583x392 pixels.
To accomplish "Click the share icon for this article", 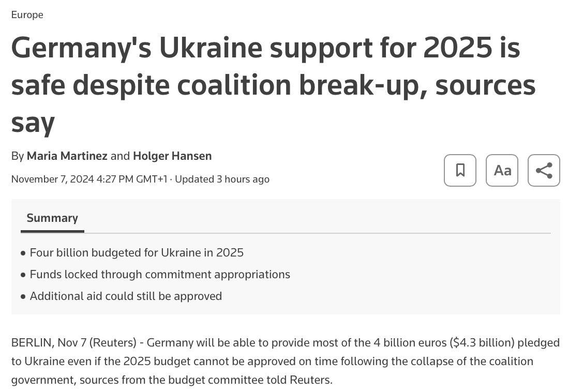I will pos(544,170).
